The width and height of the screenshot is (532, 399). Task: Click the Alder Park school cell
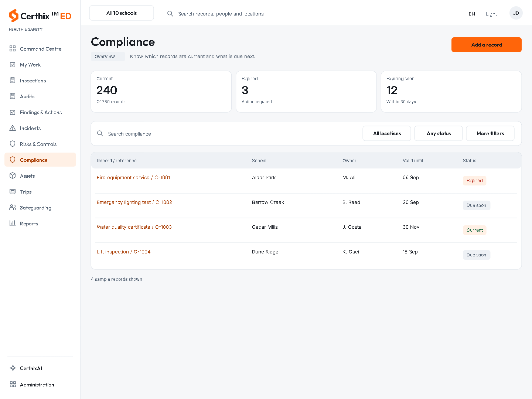coord(264,178)
